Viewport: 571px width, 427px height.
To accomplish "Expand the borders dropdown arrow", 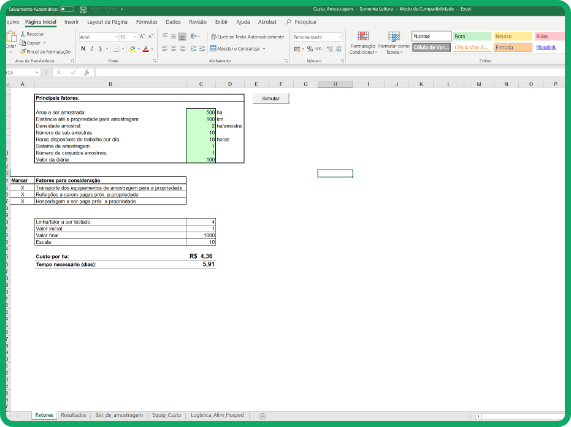I will [123, 48].
